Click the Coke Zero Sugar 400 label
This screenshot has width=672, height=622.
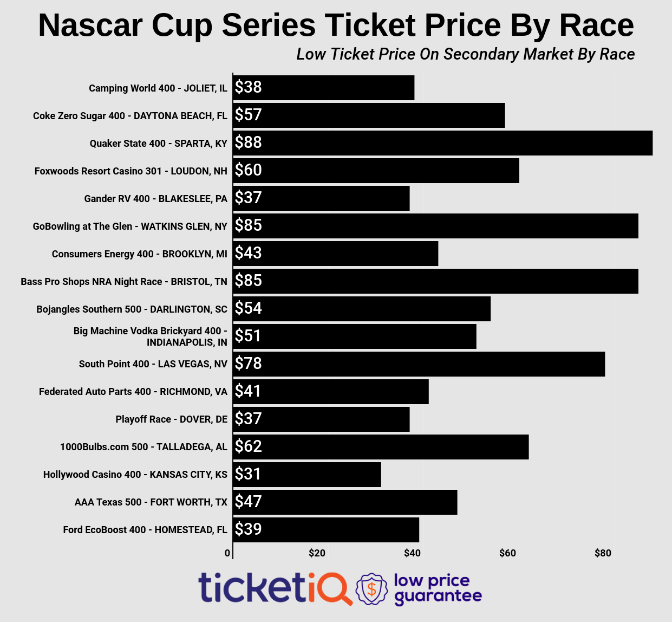(130, 116)
